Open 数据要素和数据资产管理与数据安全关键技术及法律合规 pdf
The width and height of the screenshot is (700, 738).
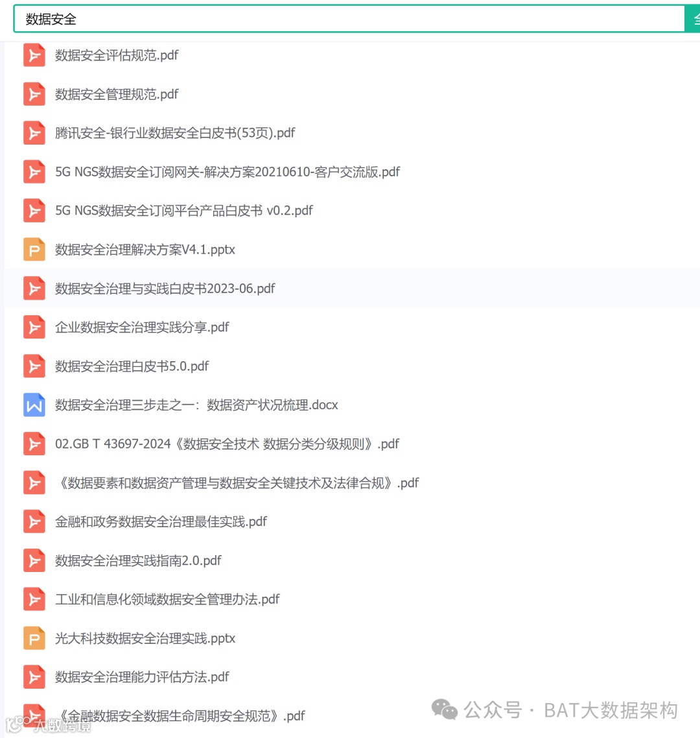click(x=237, y=483)
